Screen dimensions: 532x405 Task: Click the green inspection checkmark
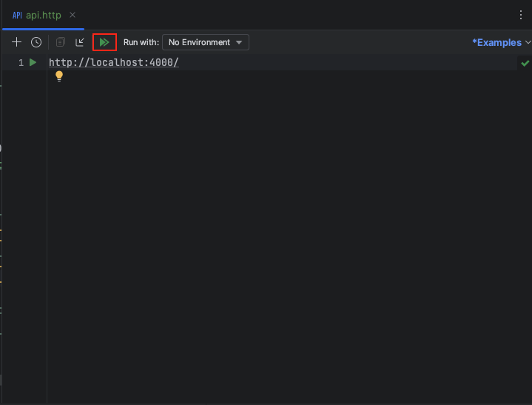point(525,63)
